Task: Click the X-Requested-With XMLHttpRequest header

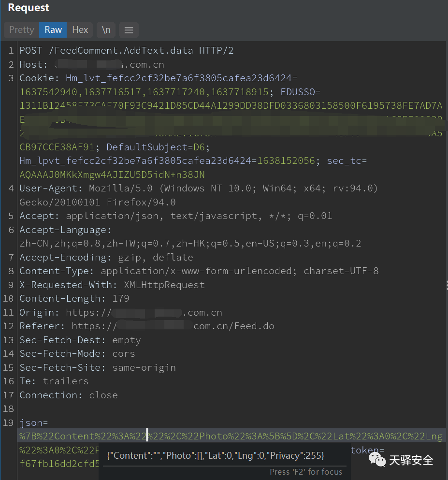Action: tap(112, 285)
